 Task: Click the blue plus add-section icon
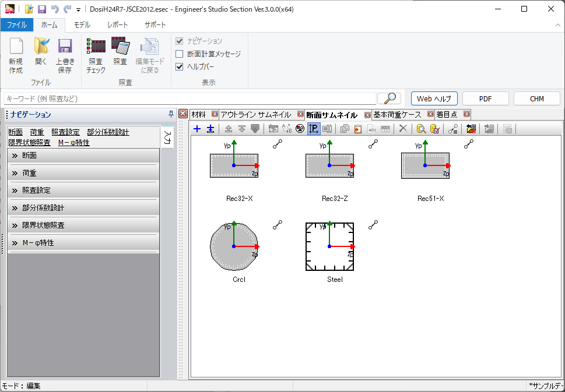[x=197, y=129]
